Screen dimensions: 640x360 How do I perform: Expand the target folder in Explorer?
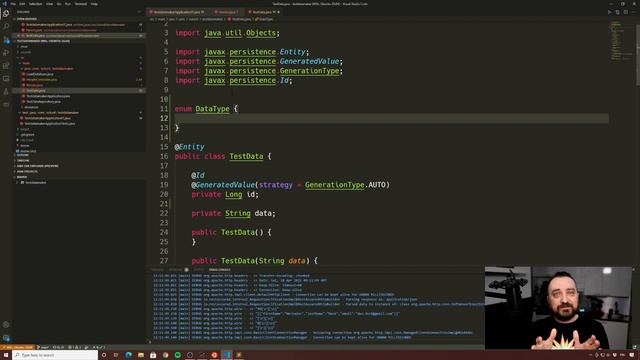24,129
